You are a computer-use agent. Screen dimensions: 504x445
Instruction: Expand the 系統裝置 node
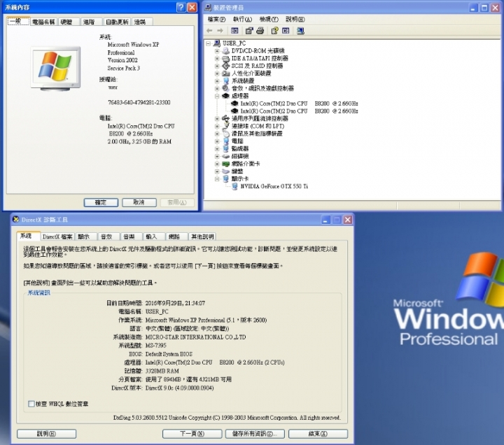click(x=217, y=81)
